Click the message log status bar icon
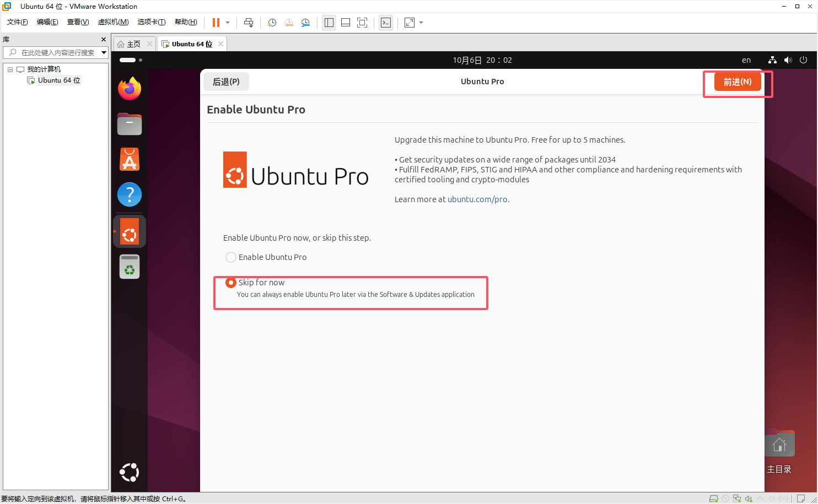Viewport: 818px width, 504px height. point(801,498)
